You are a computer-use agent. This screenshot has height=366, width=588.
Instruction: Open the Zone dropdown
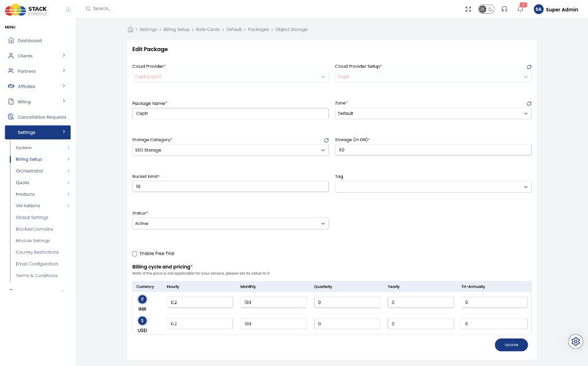[433, 114]
